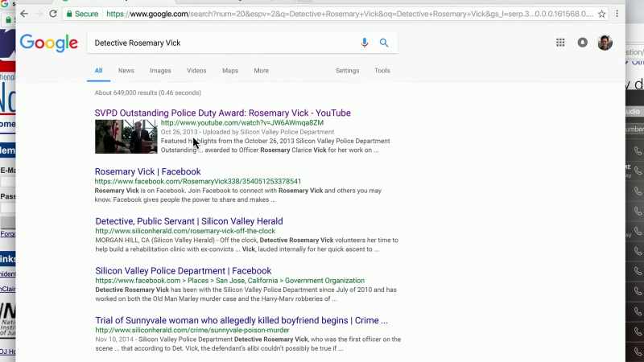The width and height of the screenshot is (644, 362).
Task: Open Detective, Public Servant Herald article
Action: [x=189, y=221]
